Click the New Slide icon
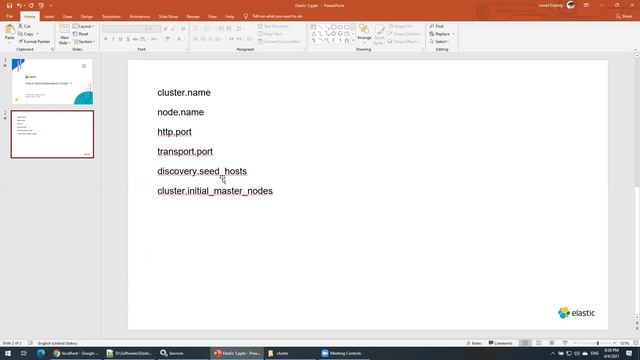The width and height of the screenshot is (640, 360). pos(64,29)
